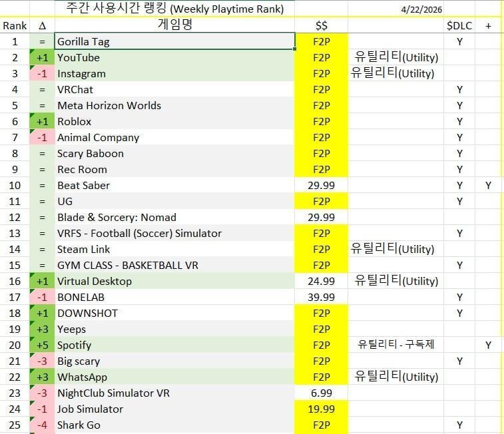Click Spotify's Y in + column

(x=488, y=345)
